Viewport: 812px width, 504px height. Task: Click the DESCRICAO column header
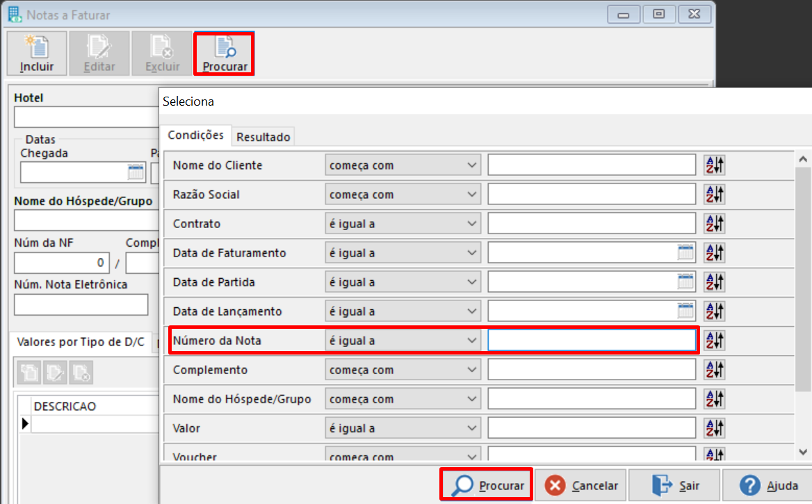[x=95, y=406]
